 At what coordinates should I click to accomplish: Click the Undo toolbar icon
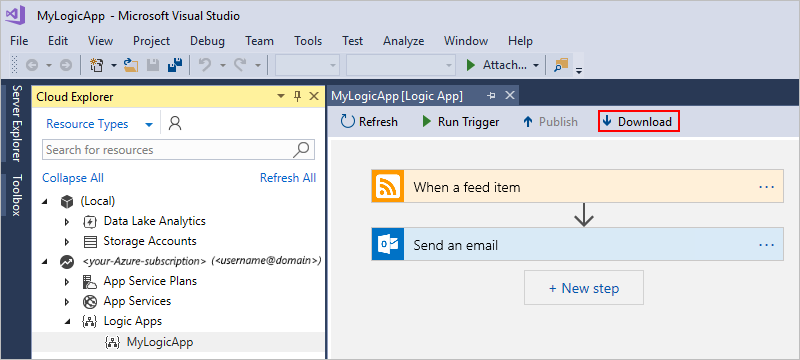point(206,65)
